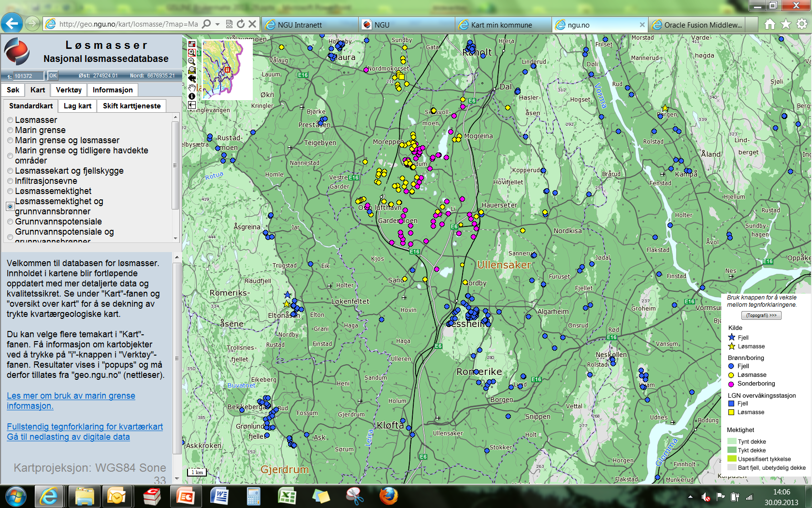The width and height of the screenshot is (812, 508).
Task: Stop loading page with X icon
Action: 252,24
